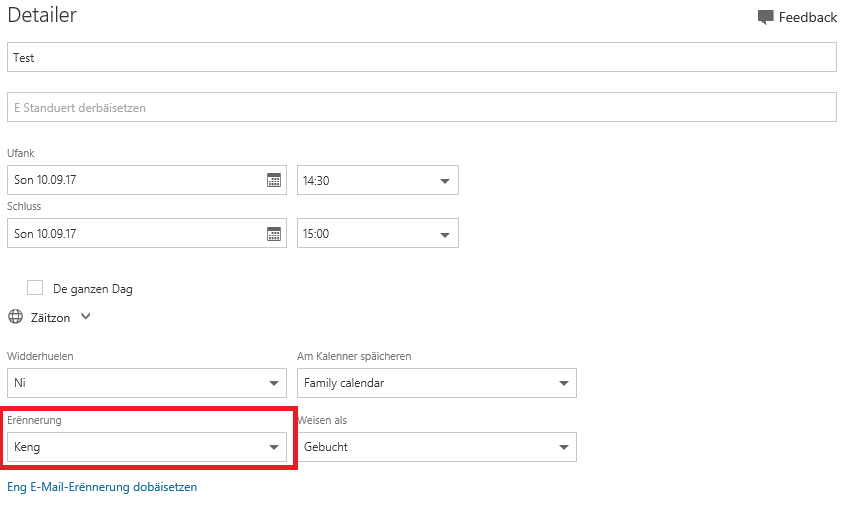The width and height of the screenshot is (851, 505).
Task: Expand the Zäitzon chevron
Action: (x=85, y=317)
